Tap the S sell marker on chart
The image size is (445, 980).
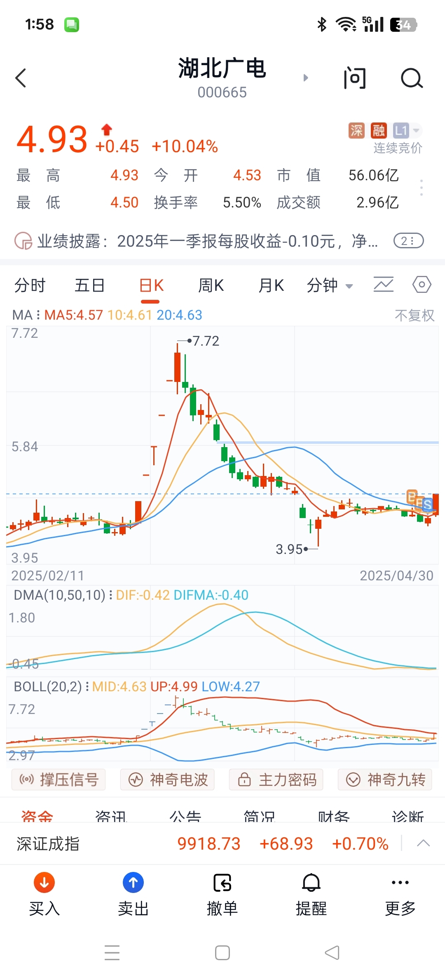[x=427, y=504]
